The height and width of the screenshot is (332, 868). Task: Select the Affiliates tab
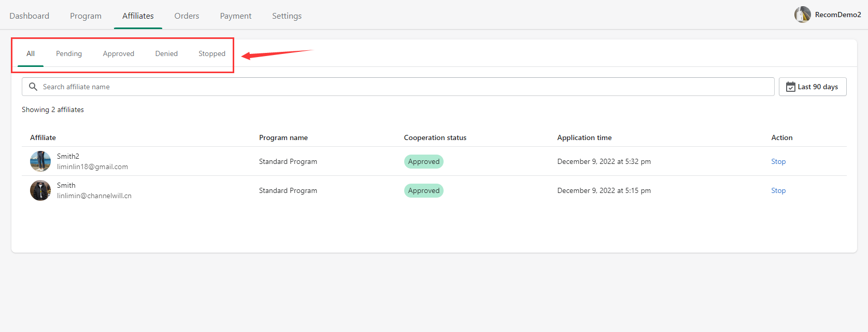tap(138, 16)
